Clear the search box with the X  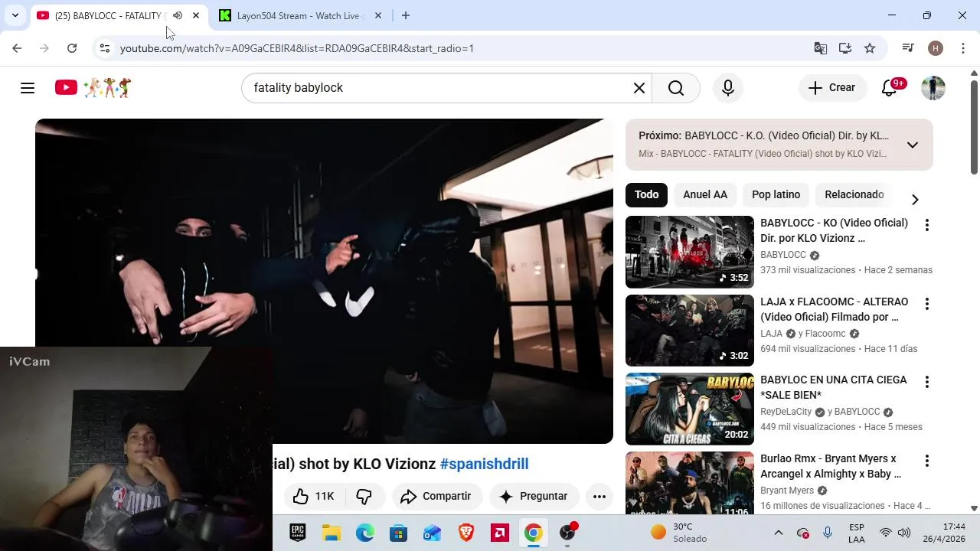coord(639,88)
